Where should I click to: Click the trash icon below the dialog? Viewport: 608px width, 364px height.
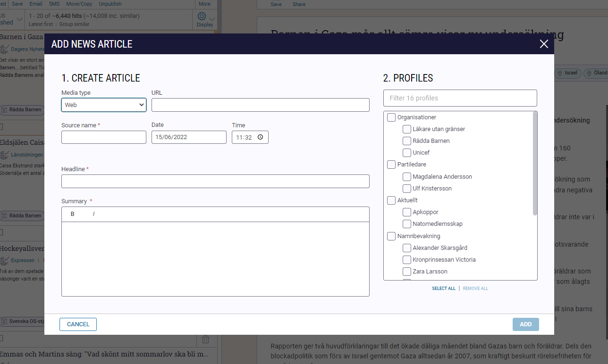205,339
